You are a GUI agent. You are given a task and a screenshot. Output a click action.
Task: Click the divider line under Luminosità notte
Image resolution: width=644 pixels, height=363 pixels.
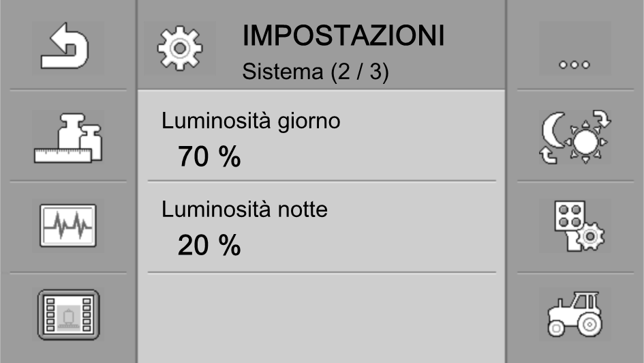tap(322, 272)
